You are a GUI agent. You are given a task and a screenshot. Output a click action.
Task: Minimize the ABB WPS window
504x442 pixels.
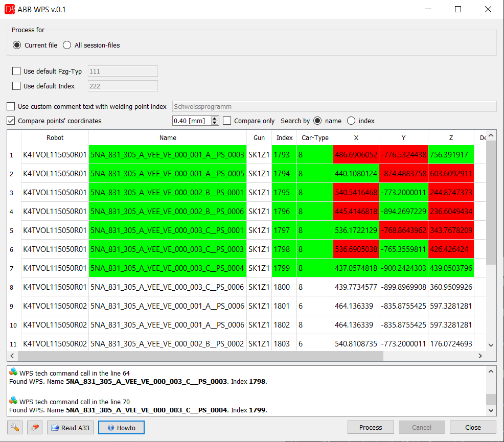[428, 9]
